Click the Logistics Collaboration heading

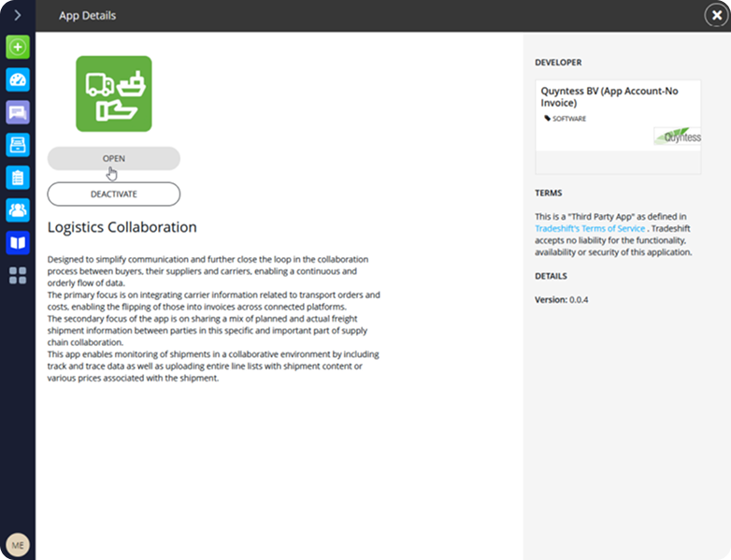coord(122,227)
